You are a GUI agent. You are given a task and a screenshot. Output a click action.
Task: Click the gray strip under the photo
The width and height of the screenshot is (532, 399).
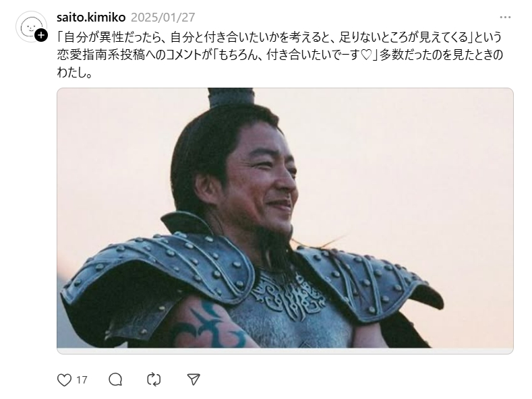(285, 351)
